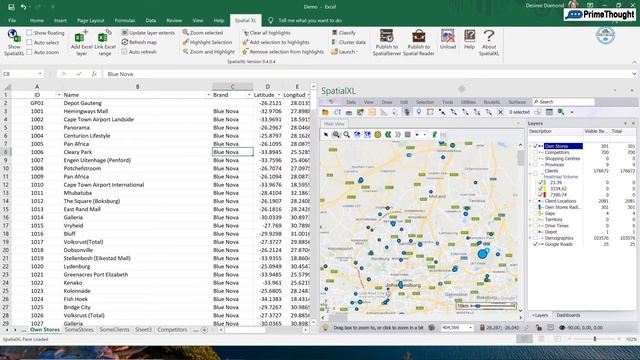The image size is (640, 360).
Task: Click the lock icon in SpatialXL status bar
Action: click(539, 327)
